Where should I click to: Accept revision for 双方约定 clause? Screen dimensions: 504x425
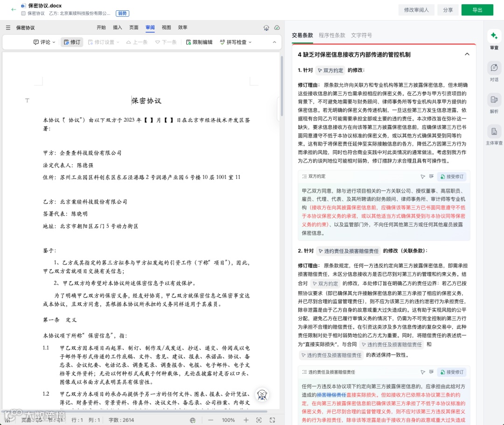(452, 177)
